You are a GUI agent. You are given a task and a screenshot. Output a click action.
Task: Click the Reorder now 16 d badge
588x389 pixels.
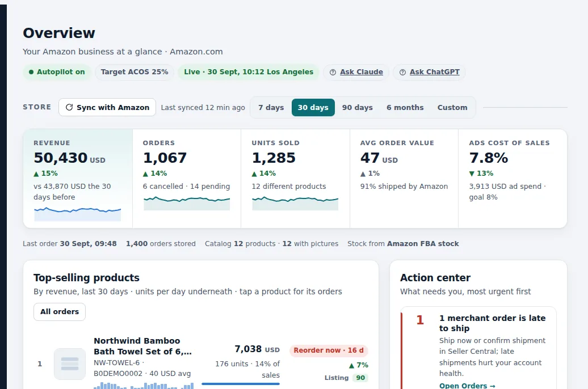point(329,350)
